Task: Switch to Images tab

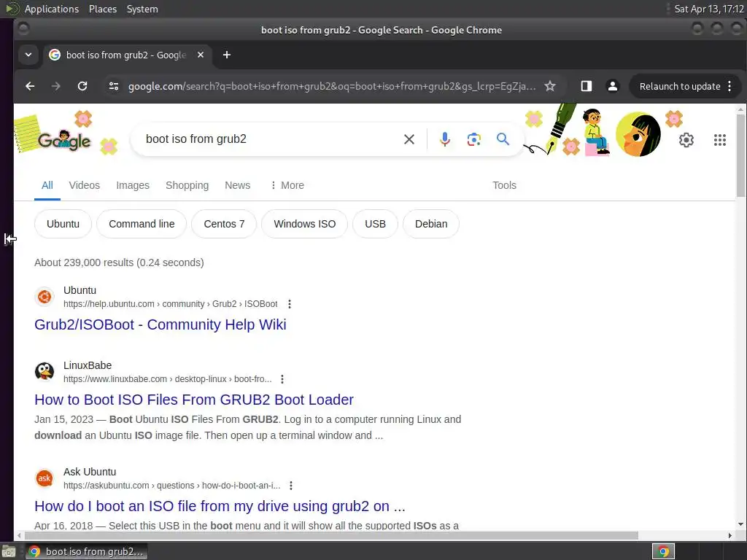Action: coord(133,185)
